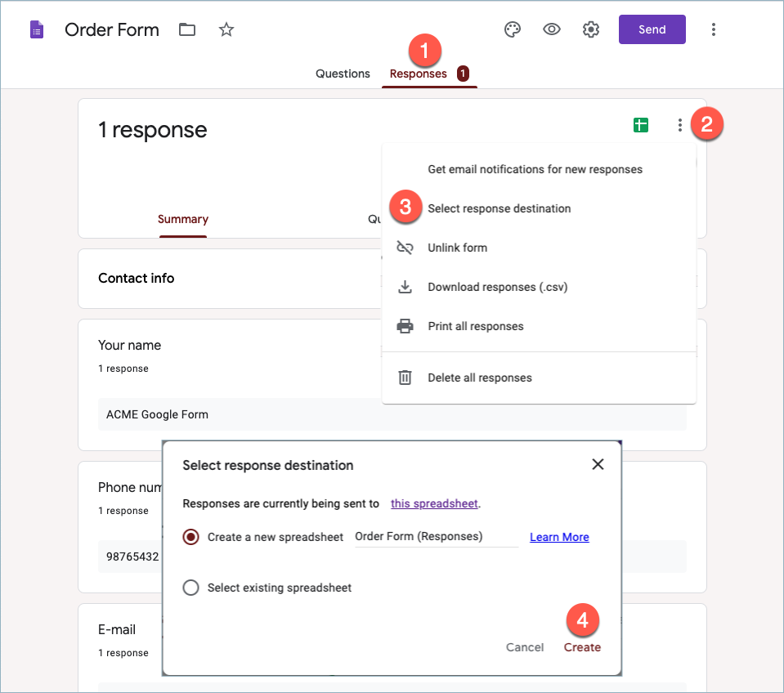The width and height of the screenshot is (784, 693).
Task: Click the unlink form chain icon
Action: [405, 248]
